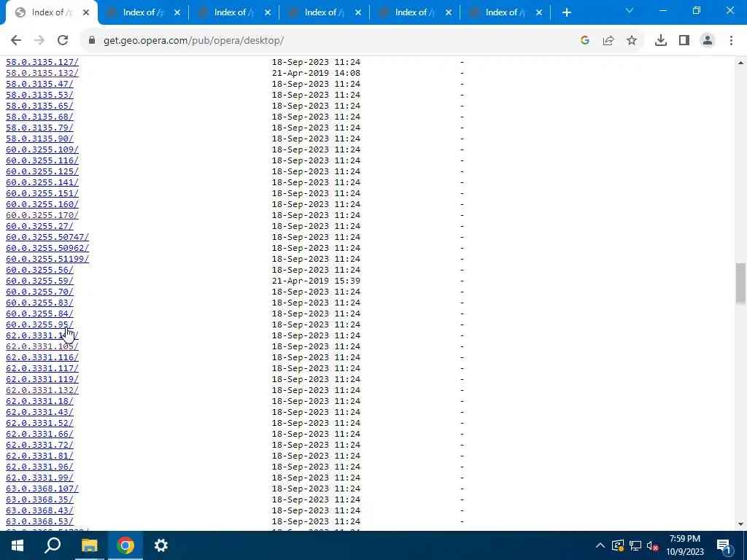Screen dimensions: 747x560
Task: Open the Google icon in address bar
Action: click(585, 41)
